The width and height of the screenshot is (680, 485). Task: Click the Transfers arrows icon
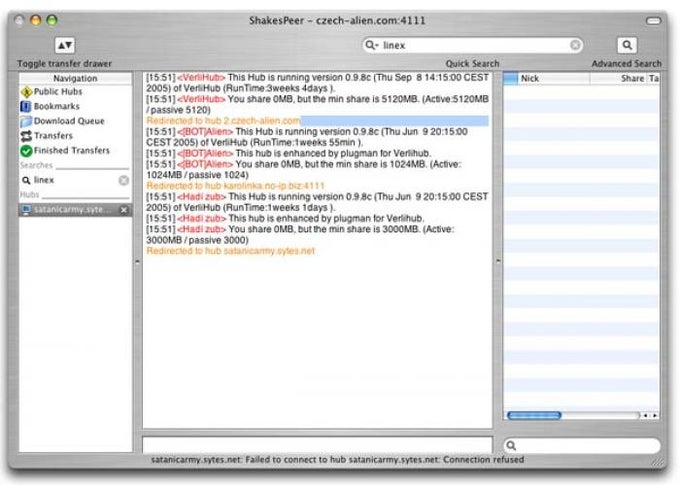(26, 136)
